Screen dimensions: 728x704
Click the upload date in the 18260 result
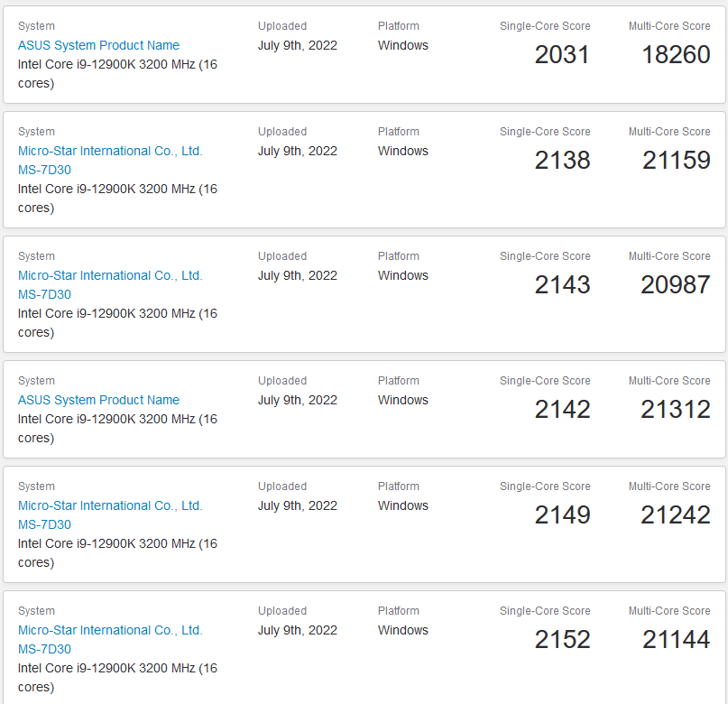pos(298,45)
